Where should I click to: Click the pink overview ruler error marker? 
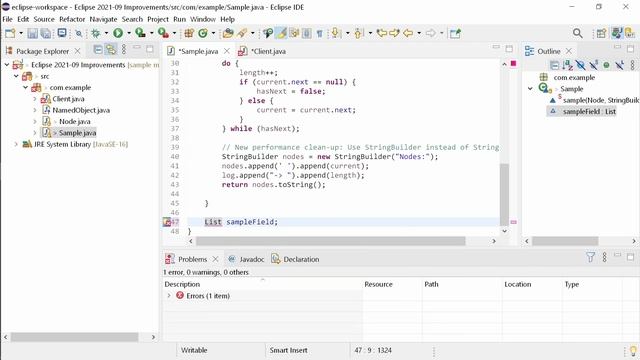coord(513,222)
